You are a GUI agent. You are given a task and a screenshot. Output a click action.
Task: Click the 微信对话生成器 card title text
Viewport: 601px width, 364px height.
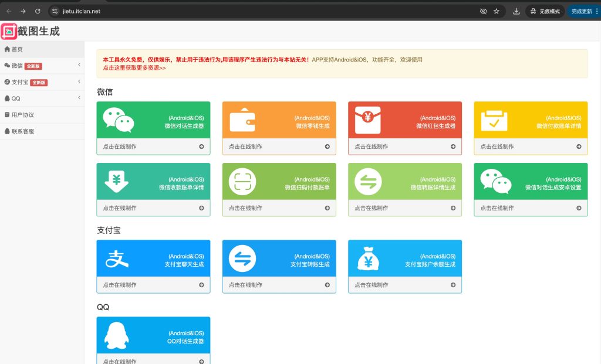(184, 126)
